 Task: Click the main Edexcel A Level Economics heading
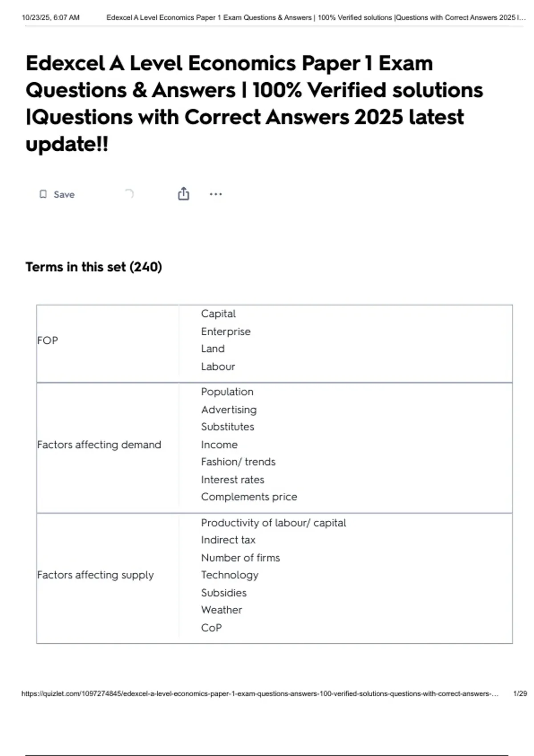pos(254,103)
